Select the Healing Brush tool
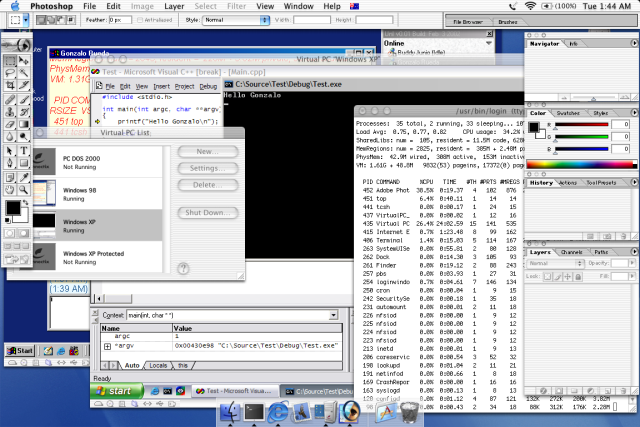This screenshot has height=427, width=640. (x=10, y=99)
